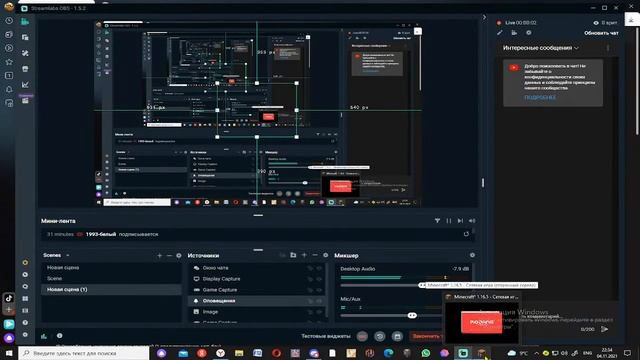
Task: Open the help question-mark icon in sidebar
Action: [25, 322]
